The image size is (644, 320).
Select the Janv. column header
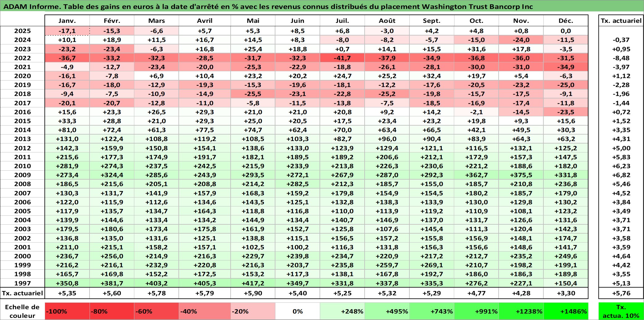67,21
